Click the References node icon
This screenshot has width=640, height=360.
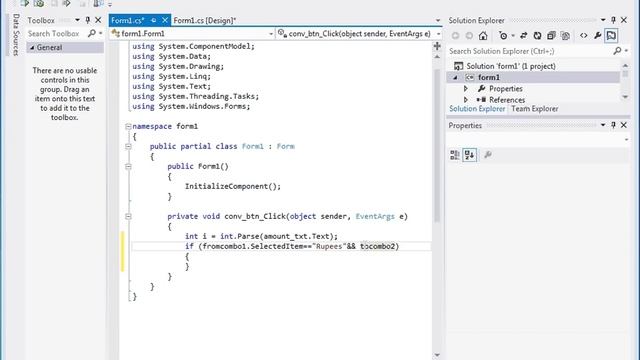(481, 100)
